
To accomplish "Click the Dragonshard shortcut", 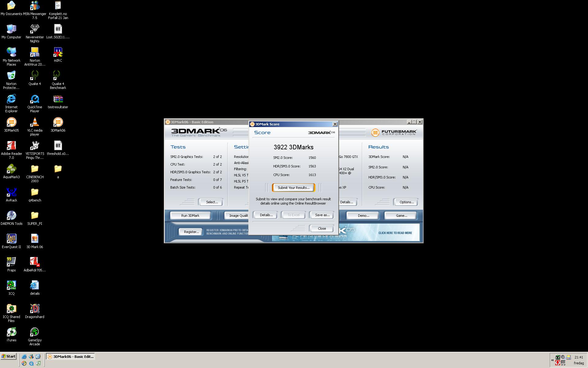I will [x=35, y=311].
